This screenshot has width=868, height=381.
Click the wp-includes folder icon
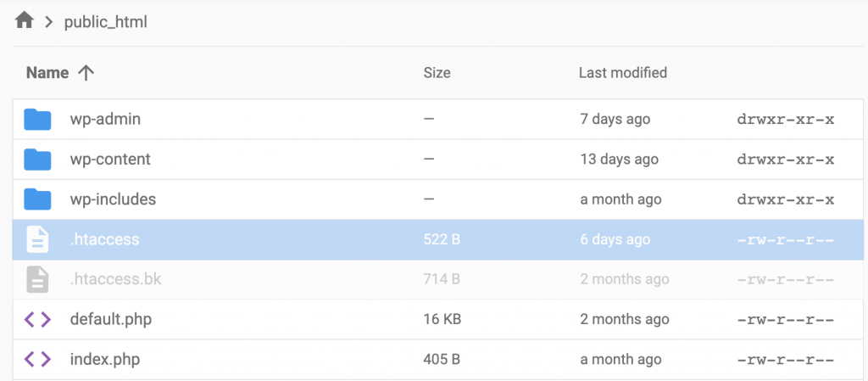[37, 199]
